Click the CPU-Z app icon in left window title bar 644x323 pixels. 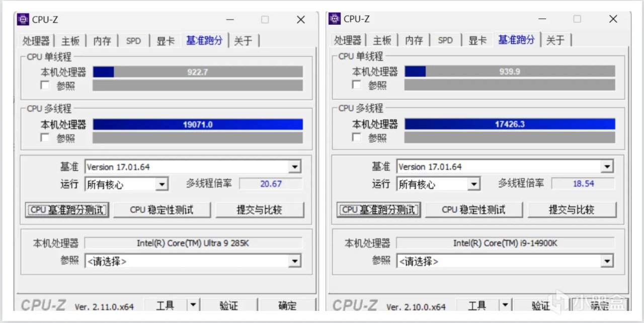pyautogui.click(x=23, y=19)
